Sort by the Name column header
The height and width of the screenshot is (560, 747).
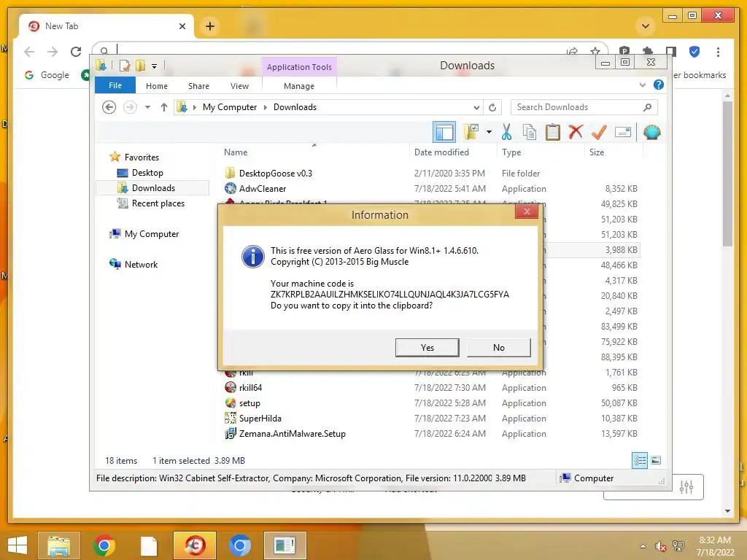click(236, 152)
